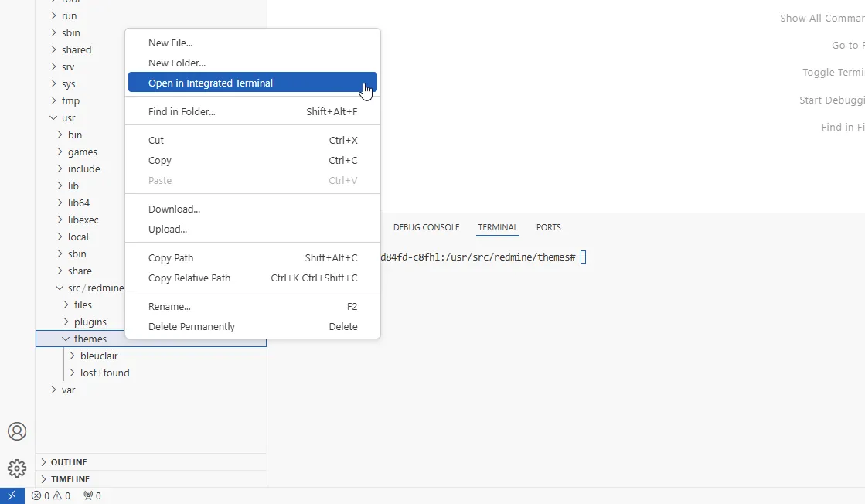Click in the terminal prompt input area

click(584, 257)
